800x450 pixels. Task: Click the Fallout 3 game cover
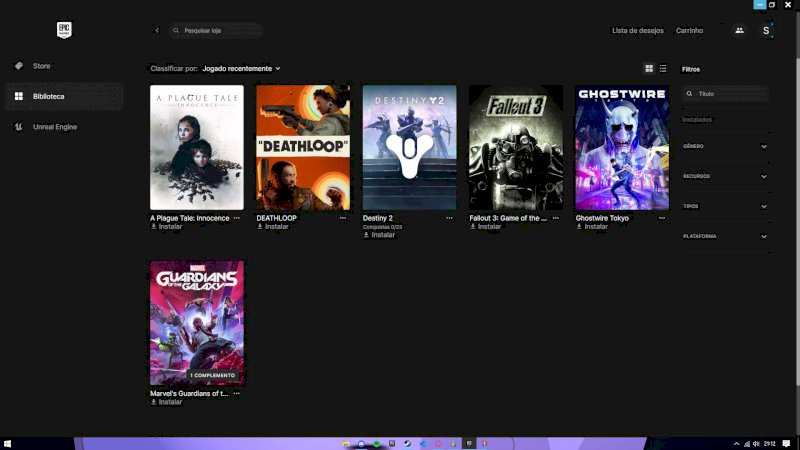pos(516,147)
